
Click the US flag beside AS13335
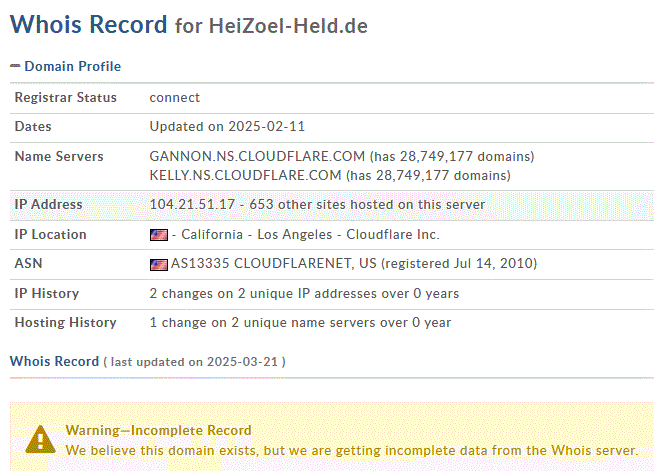[x=159, y=264]
